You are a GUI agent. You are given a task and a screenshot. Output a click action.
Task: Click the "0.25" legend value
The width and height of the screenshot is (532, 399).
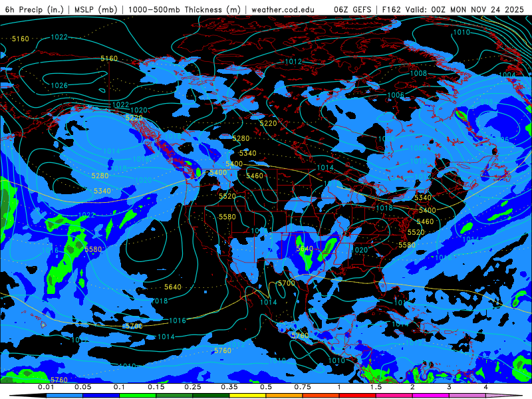(193, 387)
